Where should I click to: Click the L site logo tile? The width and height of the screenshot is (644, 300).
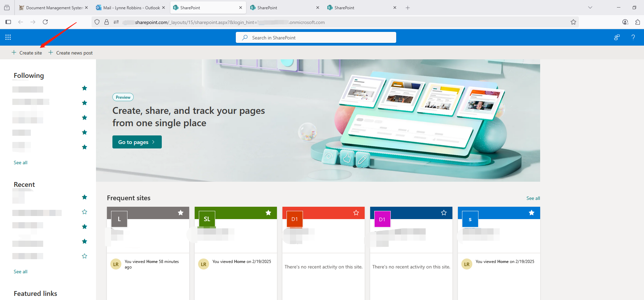[x=119, y=219]
